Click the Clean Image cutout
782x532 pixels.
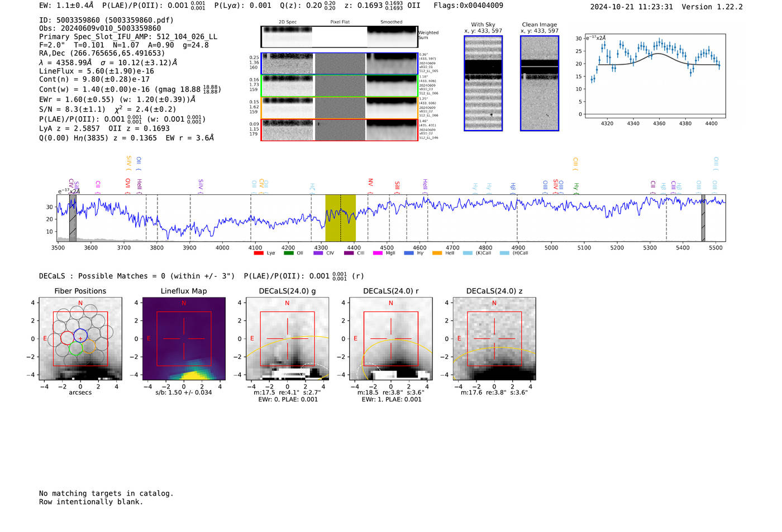point(540,83)
